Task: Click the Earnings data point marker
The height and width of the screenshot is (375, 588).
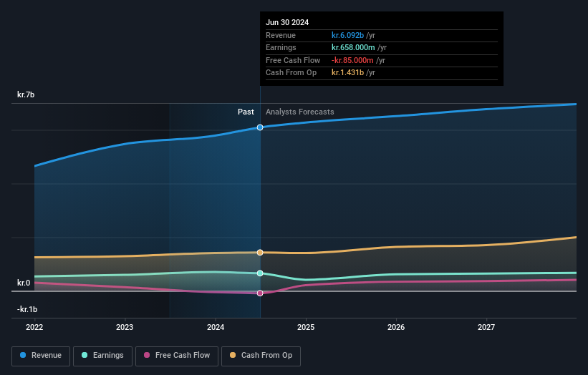Action: [x=260, y=273]
